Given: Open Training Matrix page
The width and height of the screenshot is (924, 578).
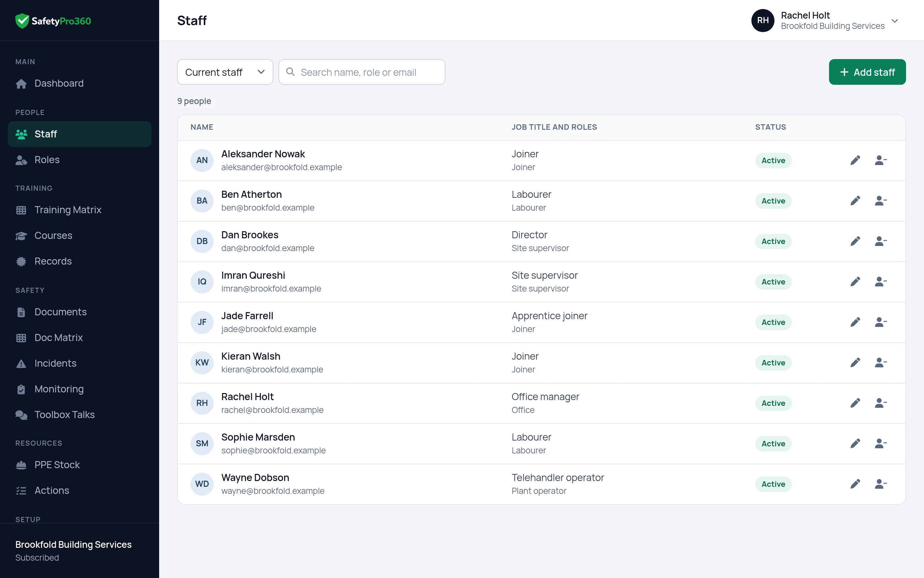Looking at the screenshot, I should [80, 210].
